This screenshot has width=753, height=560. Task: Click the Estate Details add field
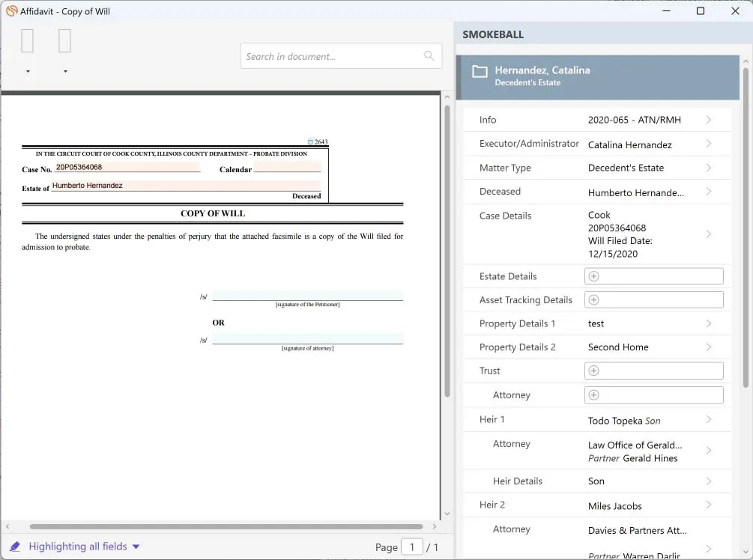653,276
